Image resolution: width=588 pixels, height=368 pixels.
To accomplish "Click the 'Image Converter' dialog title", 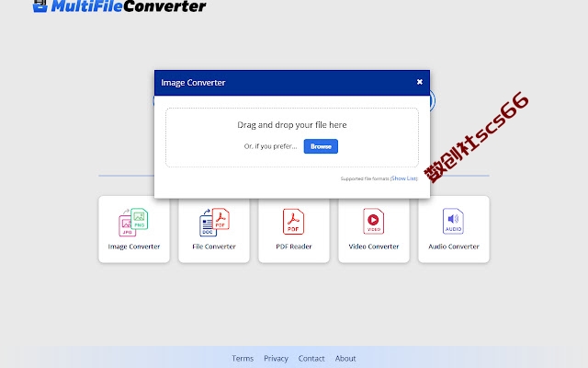I will (x=193, y=83).
